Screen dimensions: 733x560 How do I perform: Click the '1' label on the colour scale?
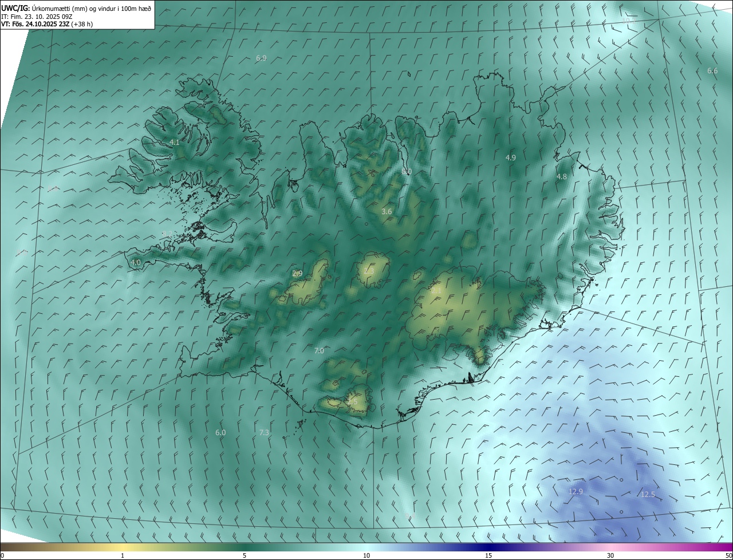point(123,556)
